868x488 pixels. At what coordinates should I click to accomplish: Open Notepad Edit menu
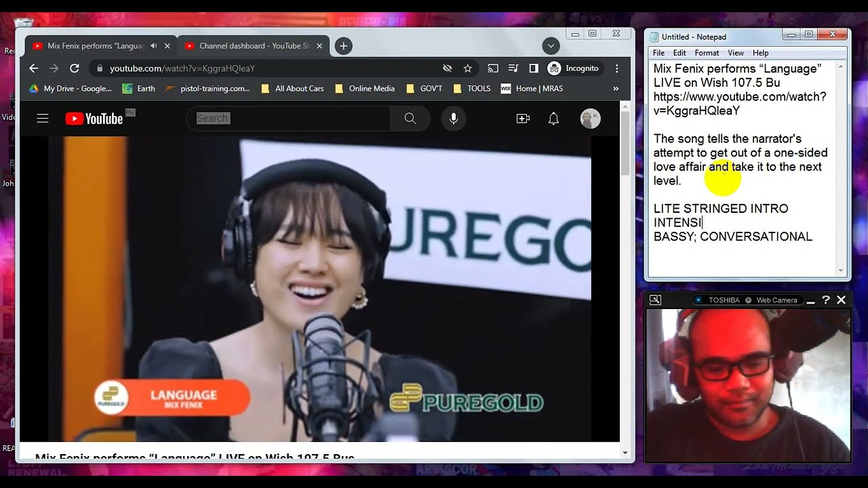click(x=679, y=53)
